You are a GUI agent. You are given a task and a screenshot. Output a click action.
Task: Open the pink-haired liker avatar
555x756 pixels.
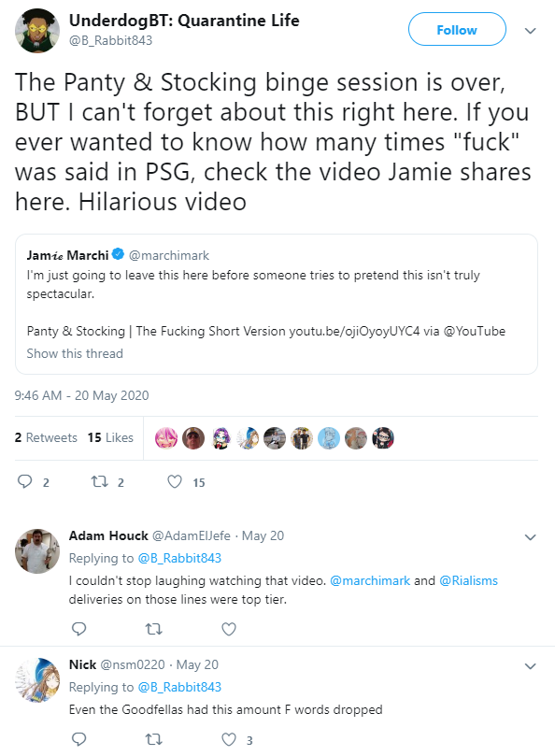[166, 438]
